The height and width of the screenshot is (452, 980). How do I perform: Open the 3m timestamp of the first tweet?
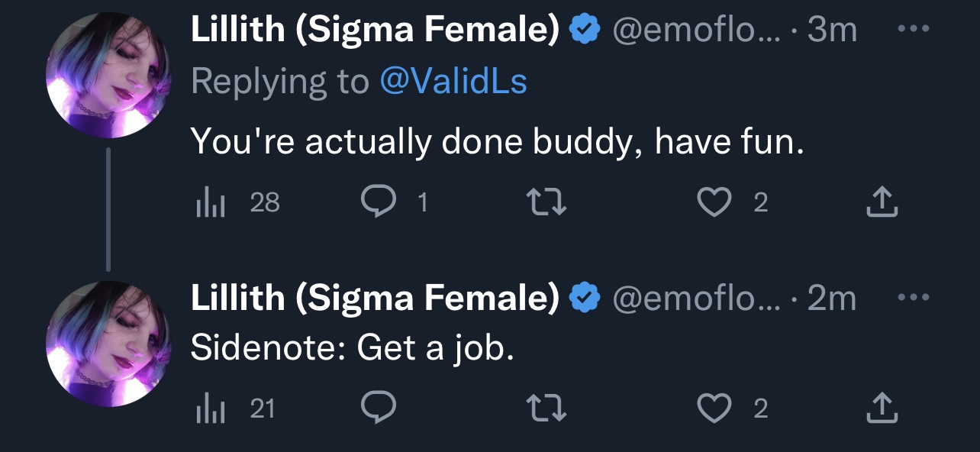[832, 31]
